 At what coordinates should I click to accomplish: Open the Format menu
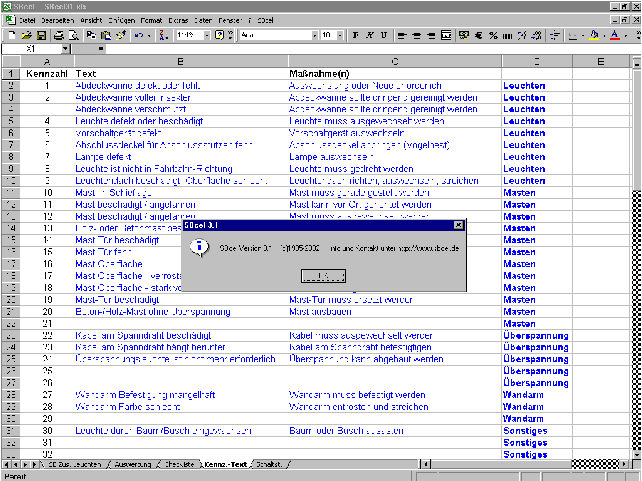pos(151,20)
